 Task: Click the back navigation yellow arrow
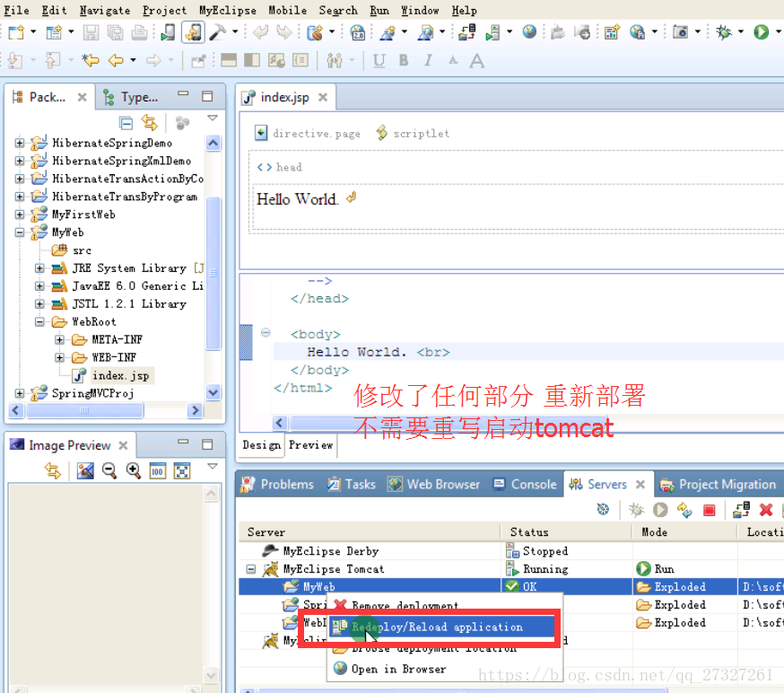pos(116,60)
